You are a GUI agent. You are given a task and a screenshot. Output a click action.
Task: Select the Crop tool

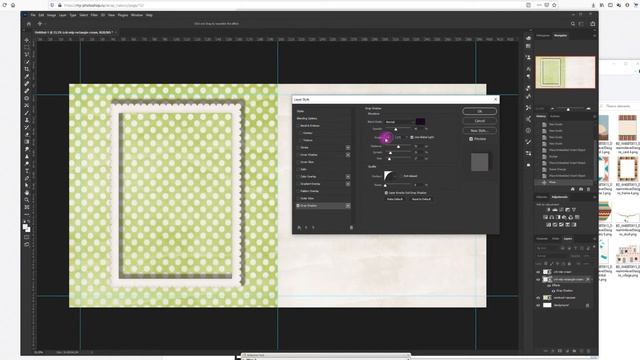27,69
